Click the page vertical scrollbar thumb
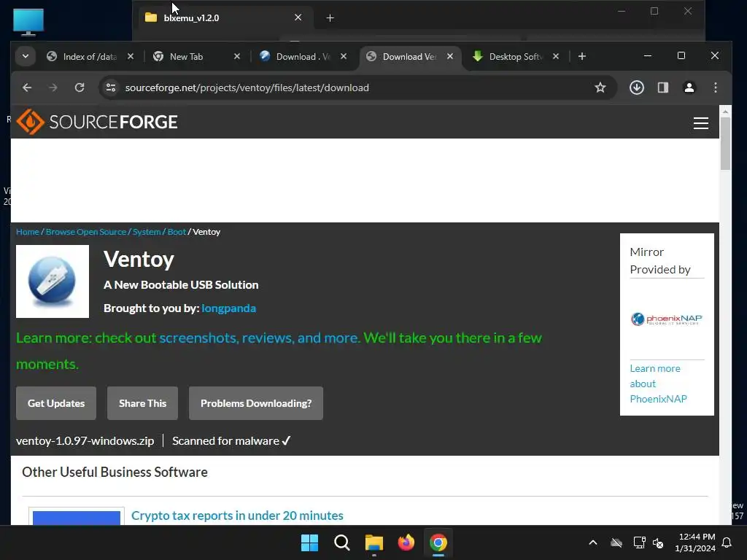This screenshot has height=560, width=747. tap(725, 143)
